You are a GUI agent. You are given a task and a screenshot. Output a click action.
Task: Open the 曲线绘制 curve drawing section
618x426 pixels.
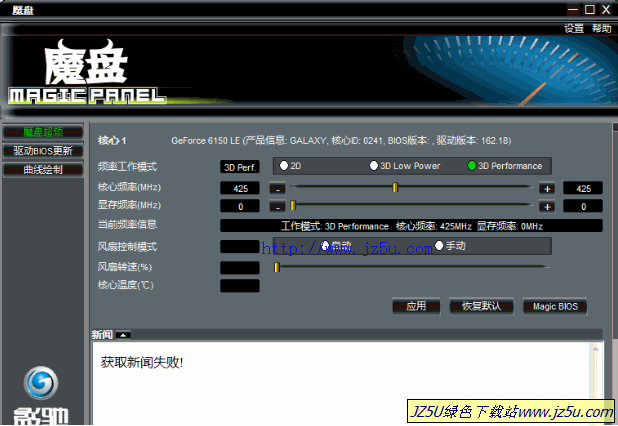point(43,170)
